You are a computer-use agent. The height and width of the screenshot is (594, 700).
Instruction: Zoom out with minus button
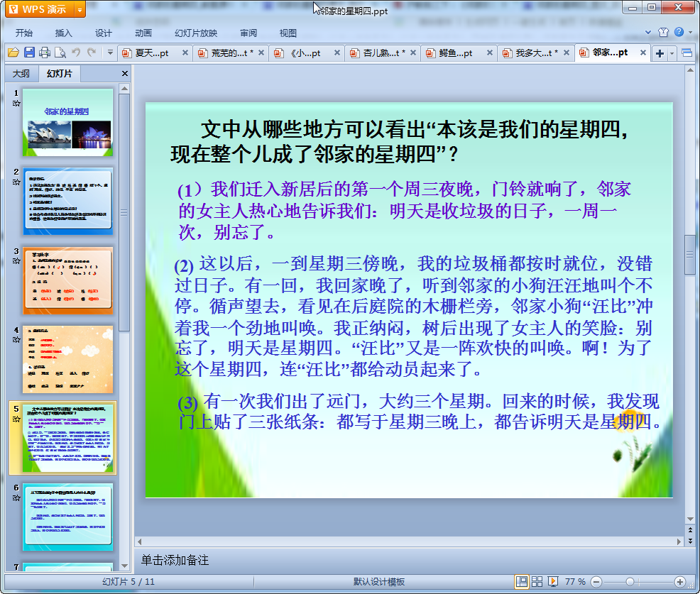[596, 582]
